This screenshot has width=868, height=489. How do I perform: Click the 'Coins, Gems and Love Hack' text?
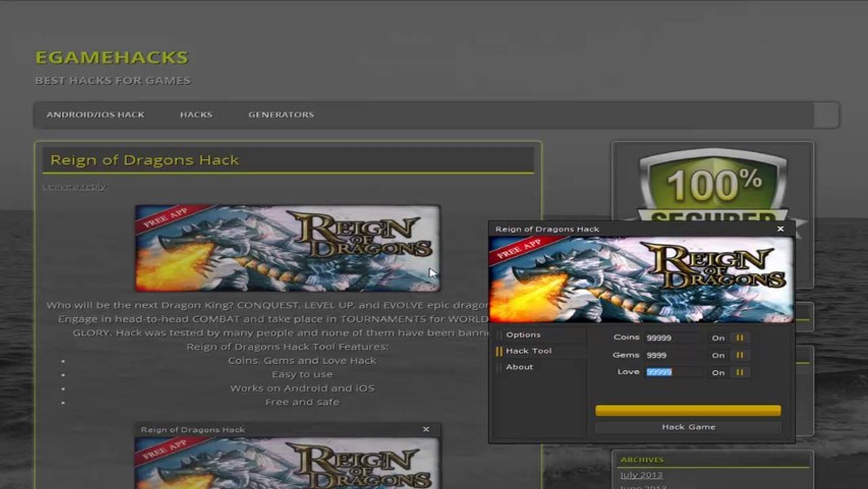coord(302,361)
